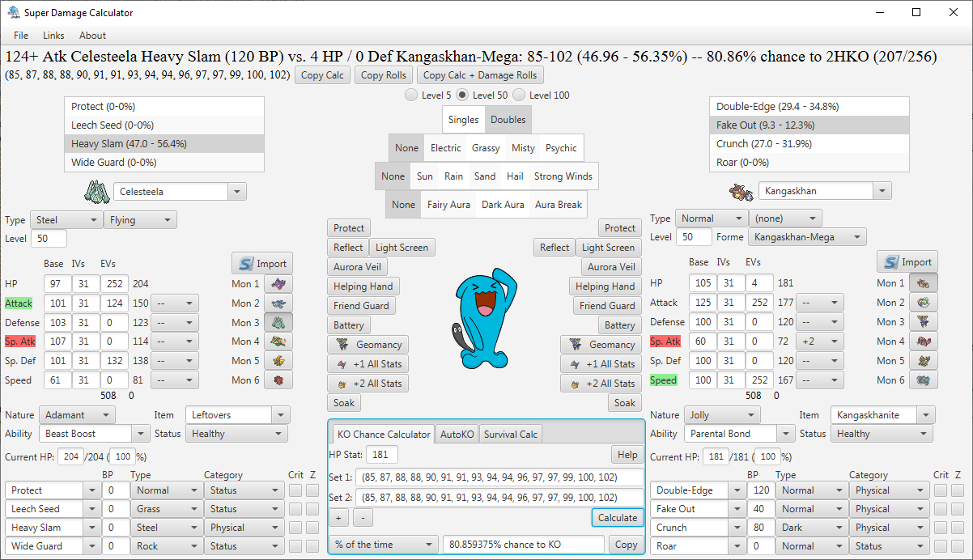Select left team Mon 4 icon
973x560 pixels.
coord(278,342)
